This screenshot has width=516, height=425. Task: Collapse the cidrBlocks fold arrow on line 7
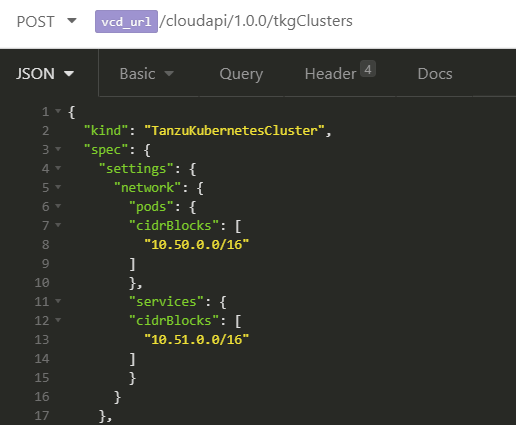pyautogui.click(x=58, y=225)
